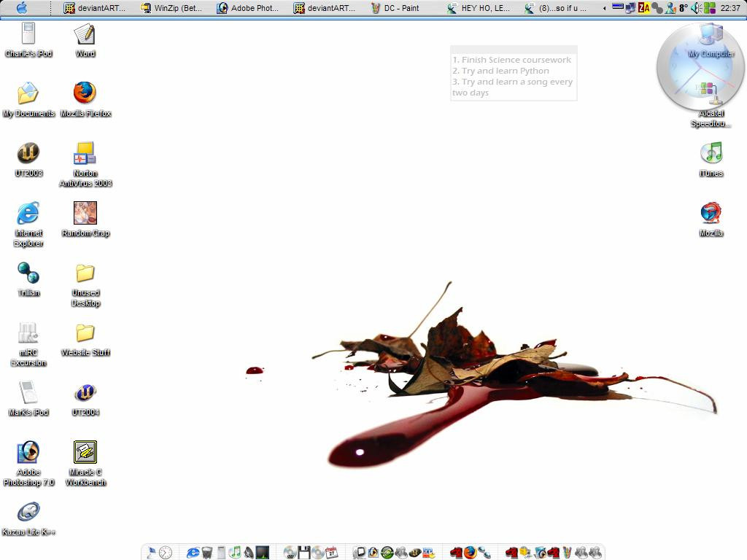Launch Mozilla Firefox from the desktop
Image resolution: width=747 pixels, height=560 pixels.
85,99
